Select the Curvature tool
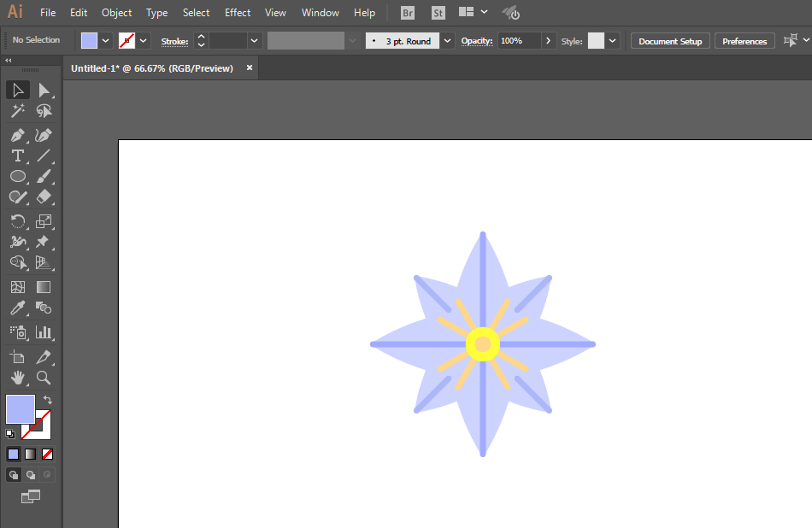Viewport: 812px width, 528px height. (44, 136)
